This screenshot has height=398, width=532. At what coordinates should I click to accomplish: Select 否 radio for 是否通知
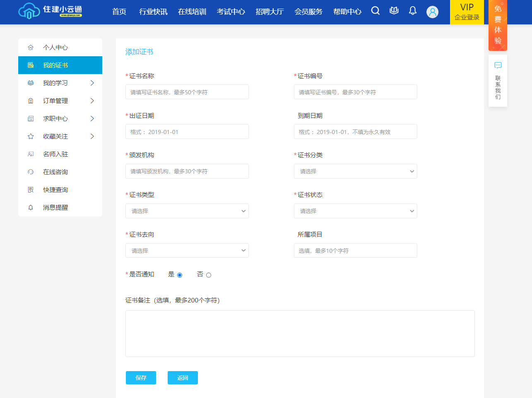point(209,275)
